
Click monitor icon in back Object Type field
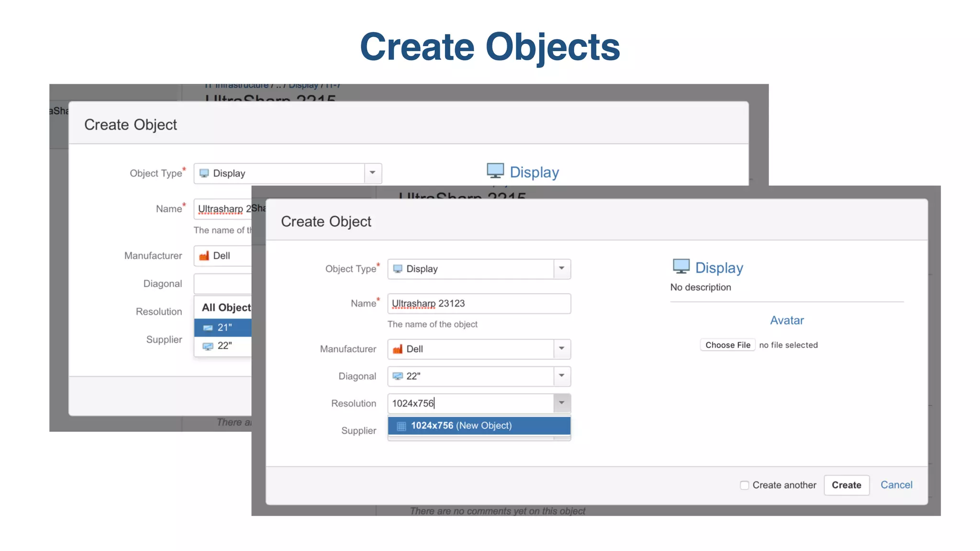click(204, 173)
